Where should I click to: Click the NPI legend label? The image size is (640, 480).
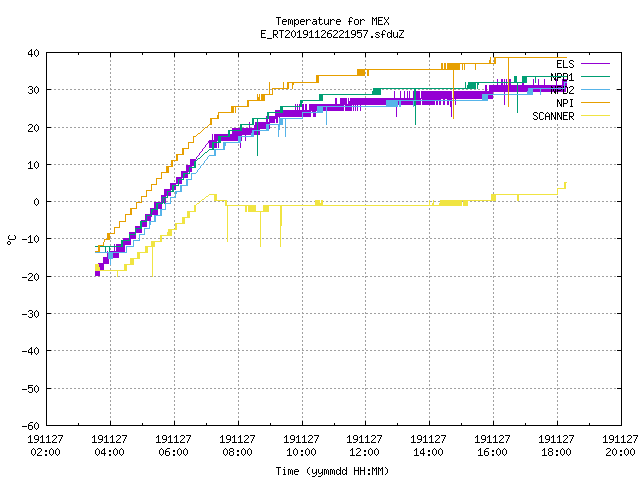click(565, 103)
